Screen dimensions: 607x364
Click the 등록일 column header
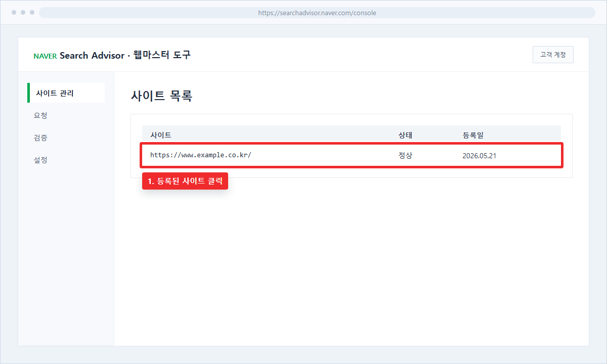tap(473, 135)
